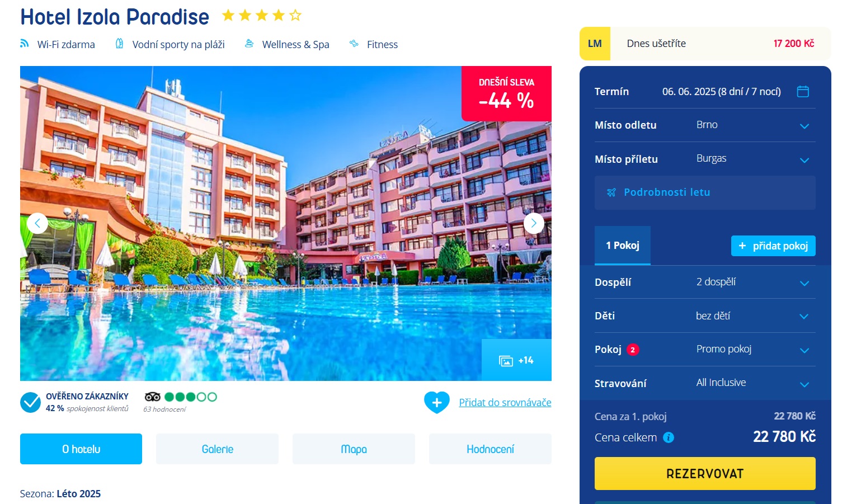Open the Mapa tab
The image size is (852, 504).
pyautogui.click(x=354, y=449)
